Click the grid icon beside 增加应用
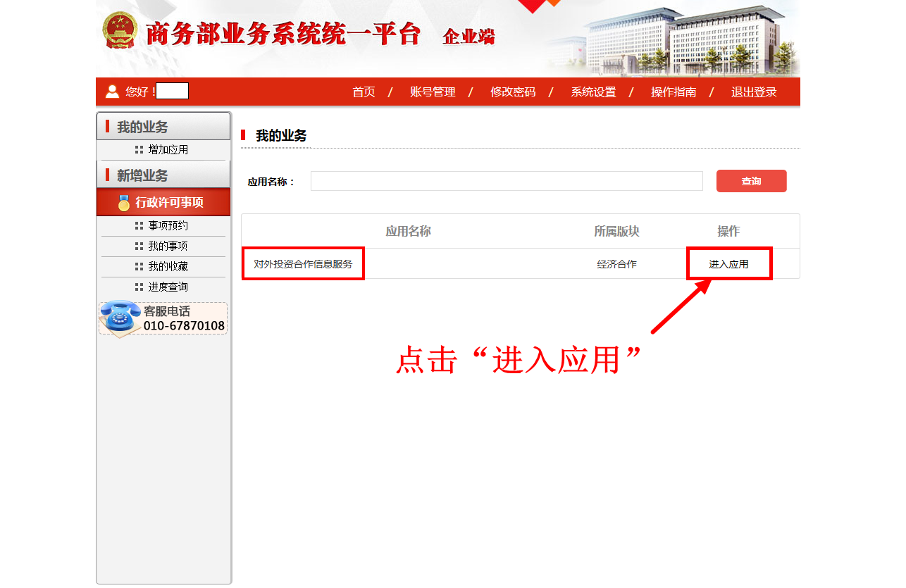906x588 pixels. click(x=139, y=150)
